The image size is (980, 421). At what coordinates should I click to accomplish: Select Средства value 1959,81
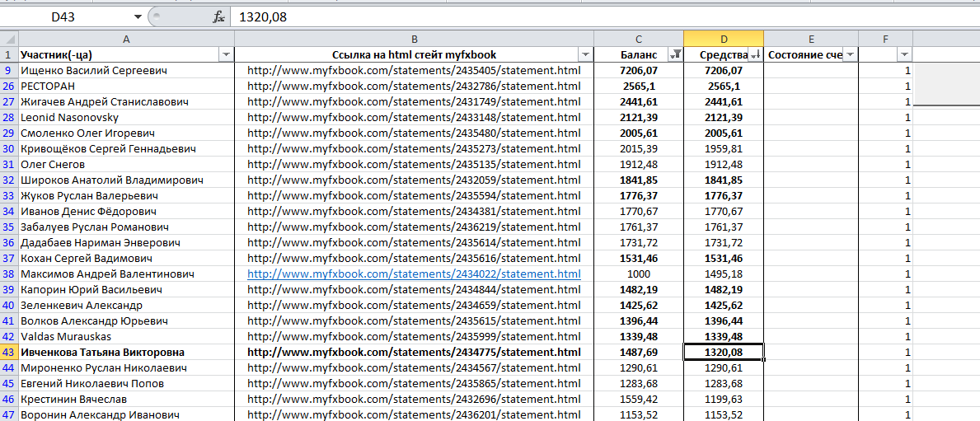coord(723,148)
